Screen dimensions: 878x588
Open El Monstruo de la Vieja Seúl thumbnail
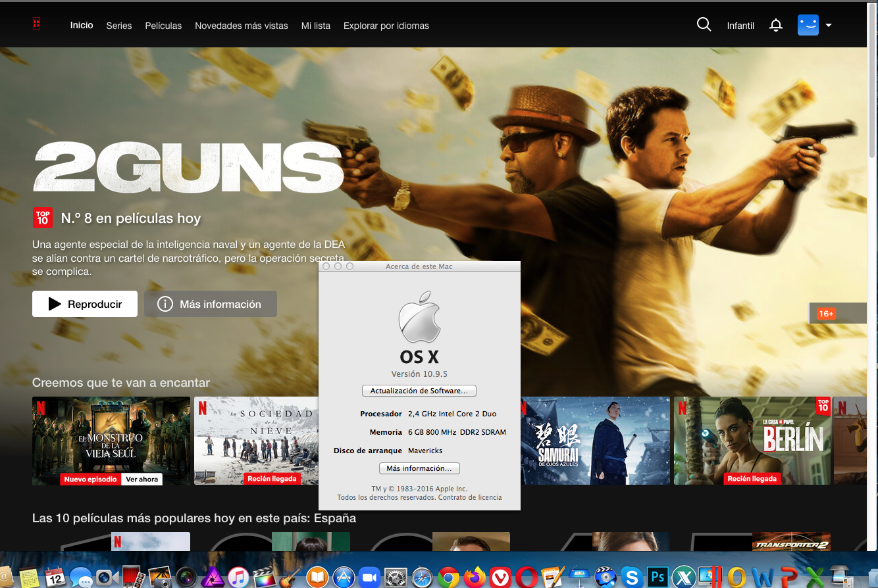111,441
